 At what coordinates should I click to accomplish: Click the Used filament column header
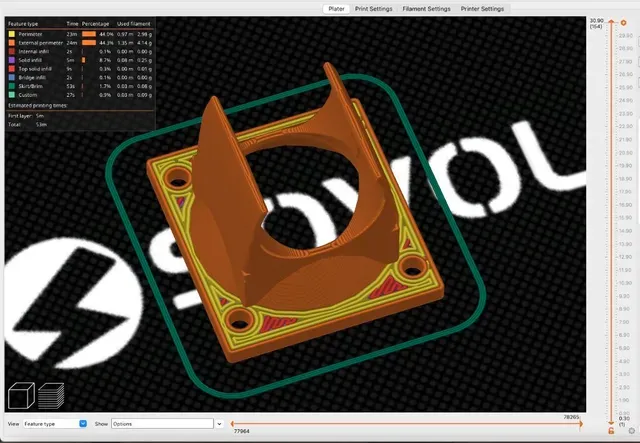(134, 24)
